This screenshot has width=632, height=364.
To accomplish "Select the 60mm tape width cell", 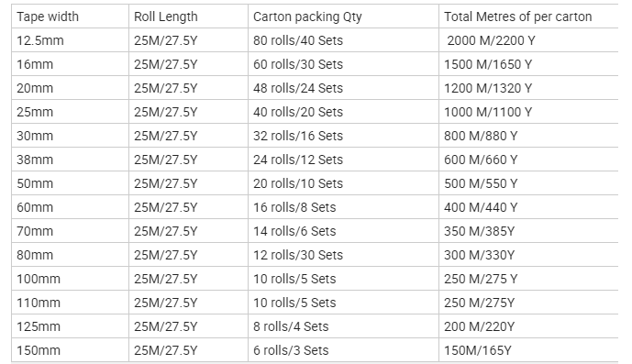I will pyautogui.click(x=70, y=207).
